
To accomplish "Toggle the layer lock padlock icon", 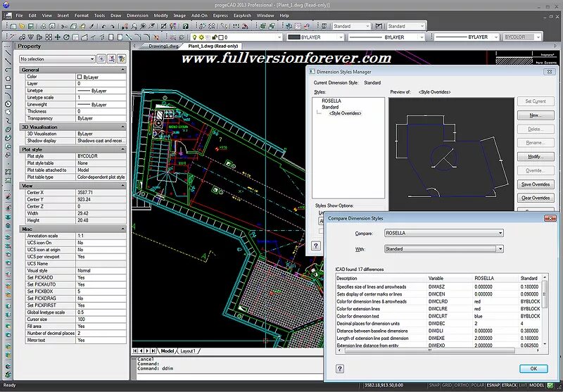I will tap(215, 37).
